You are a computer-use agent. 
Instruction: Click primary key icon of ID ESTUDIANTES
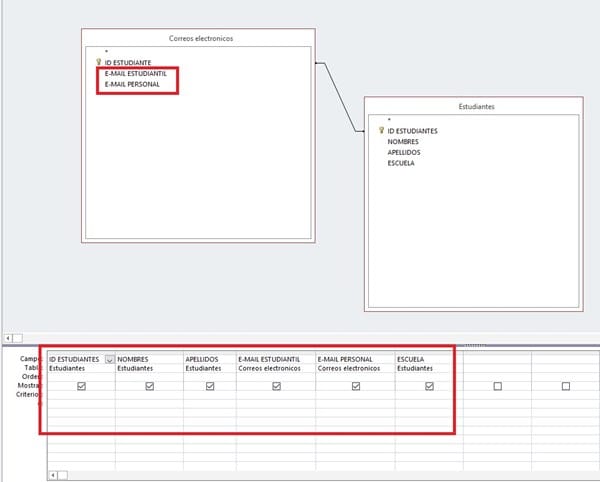pos(381,130)
